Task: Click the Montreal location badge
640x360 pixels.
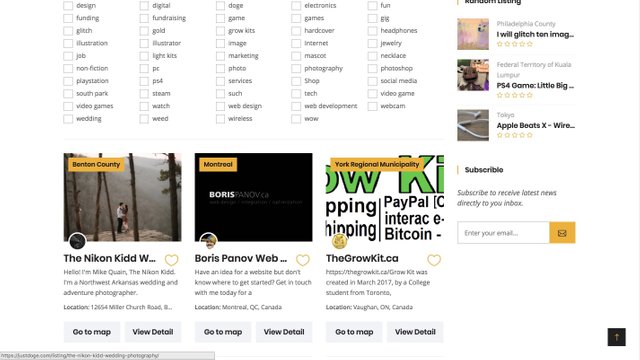Action: 218,164
